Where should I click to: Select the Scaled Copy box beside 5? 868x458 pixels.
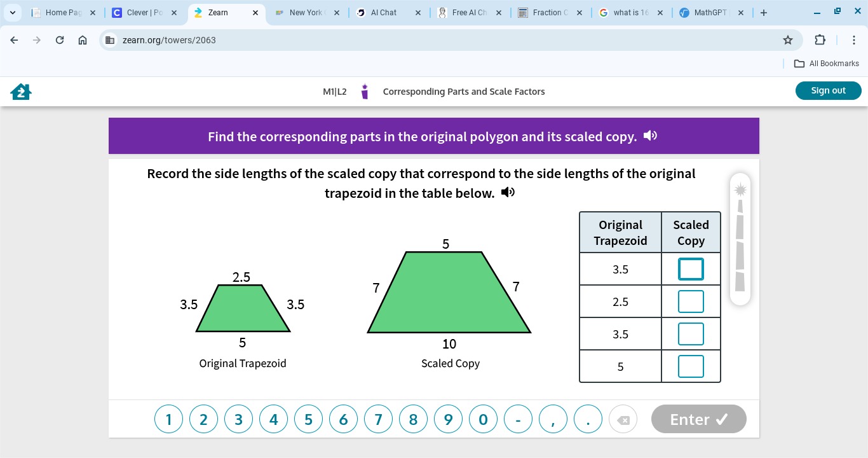[691, 366]
